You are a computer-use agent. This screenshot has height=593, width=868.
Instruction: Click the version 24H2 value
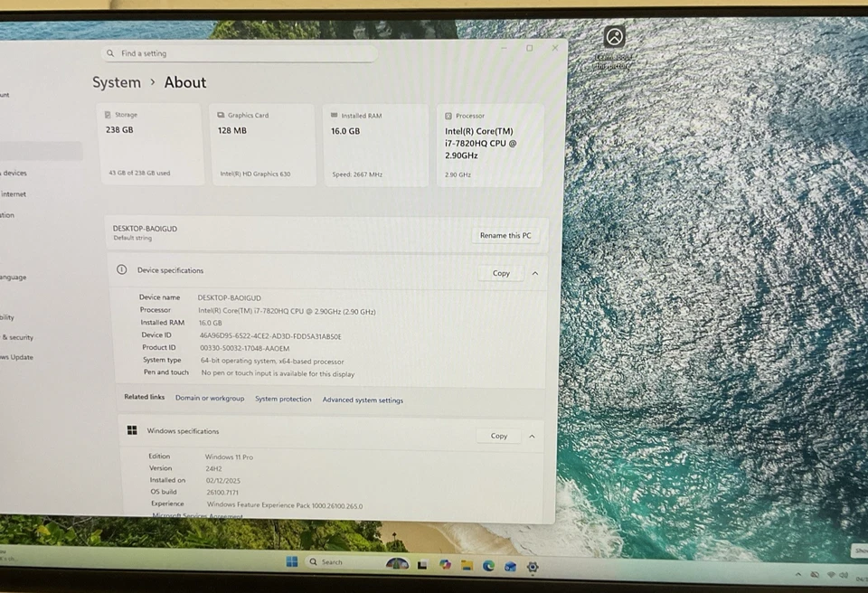[x=213, y=468]
